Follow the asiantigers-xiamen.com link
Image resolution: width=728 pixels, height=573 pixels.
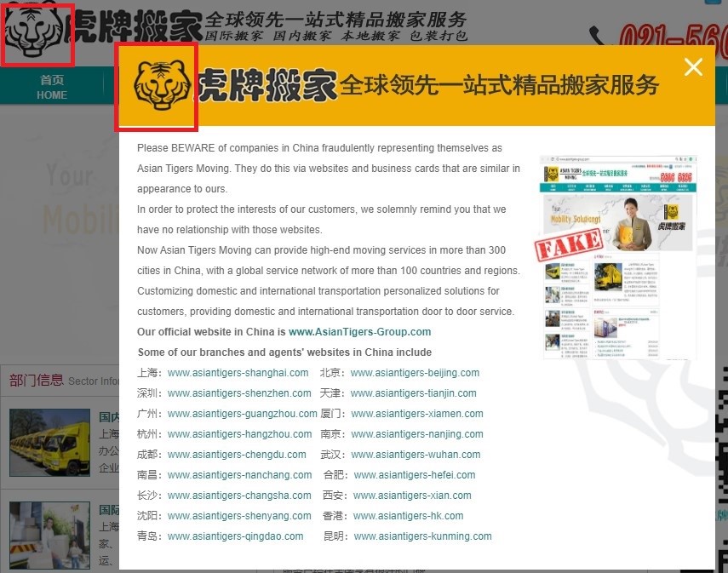(x=417, y=414)
